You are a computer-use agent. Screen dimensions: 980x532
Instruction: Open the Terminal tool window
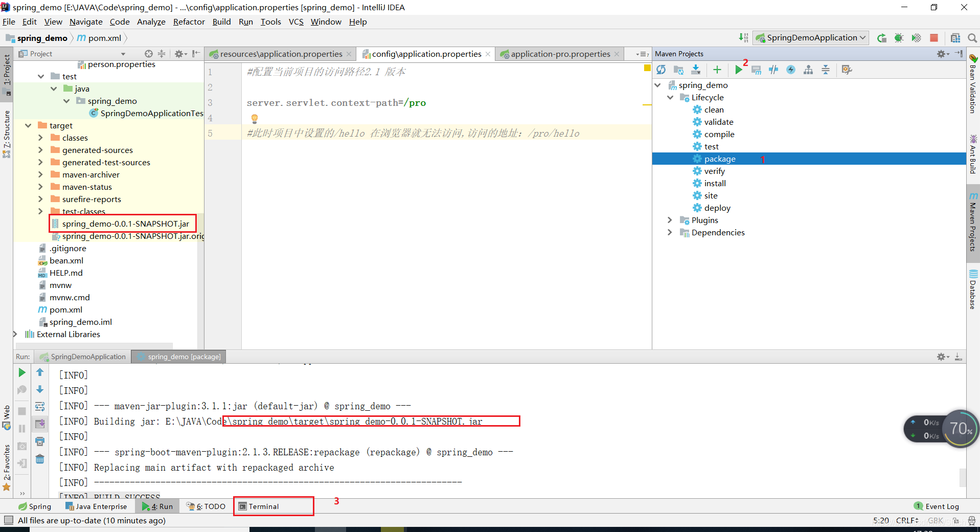(x=259, y=506)
